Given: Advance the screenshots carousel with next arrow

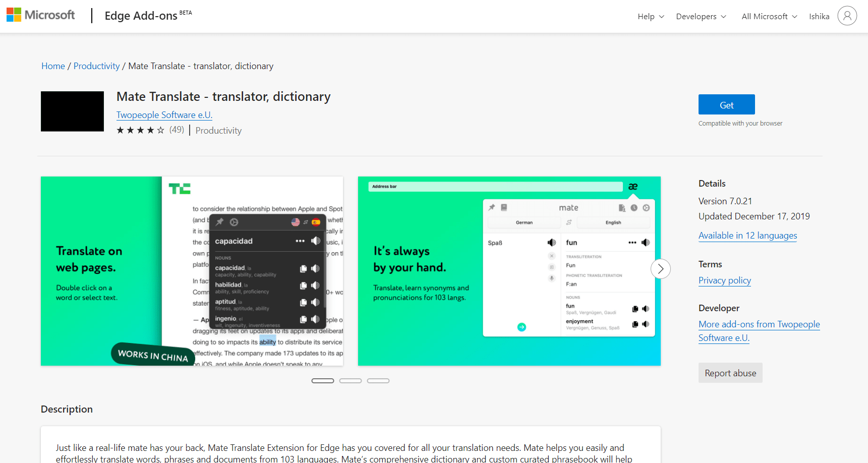Looking at the screenshot, I should pos(661,269).
